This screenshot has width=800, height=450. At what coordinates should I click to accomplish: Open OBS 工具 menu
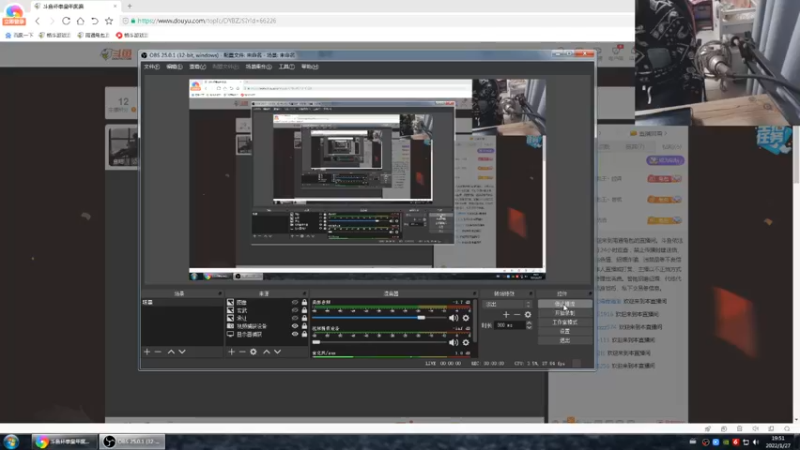(x=286, y=67)
